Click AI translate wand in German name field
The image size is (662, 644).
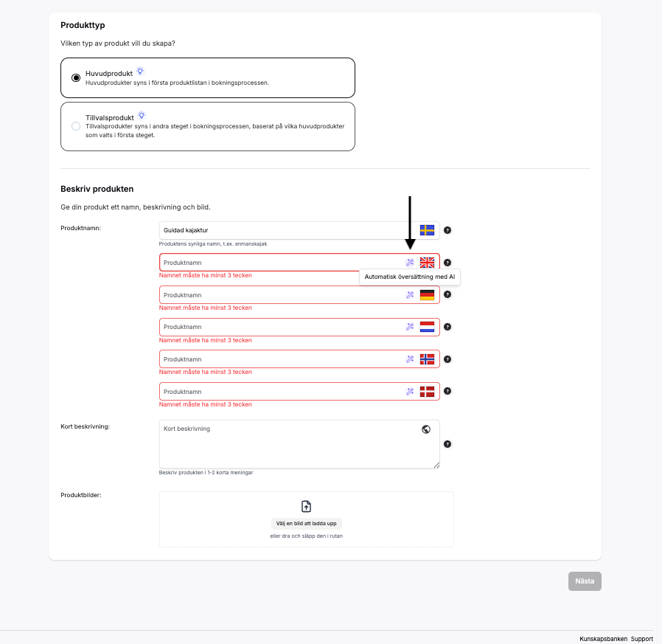point(410,295)
